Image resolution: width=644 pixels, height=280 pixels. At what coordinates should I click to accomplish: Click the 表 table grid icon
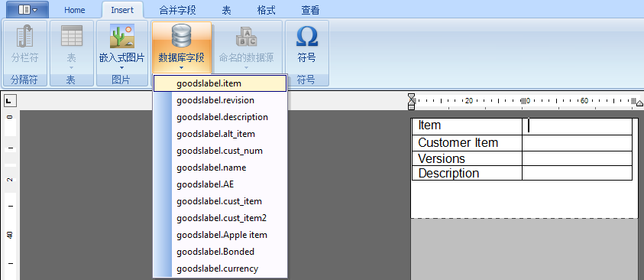pos(72,36)
